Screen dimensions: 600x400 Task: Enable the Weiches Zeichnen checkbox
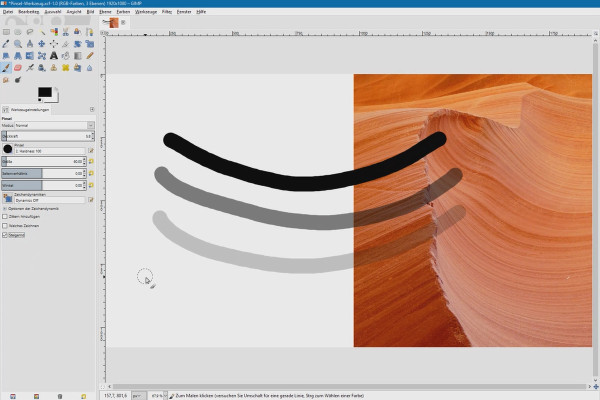tap(5, 225)
